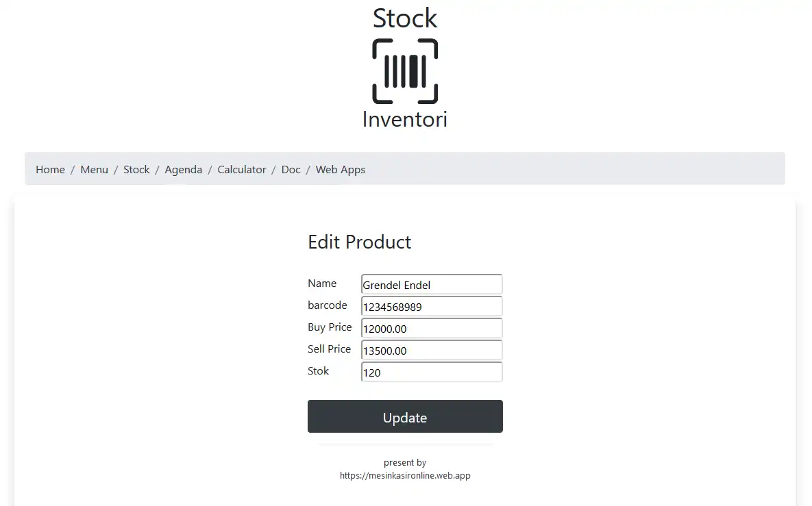This screenshot has height=506, width=812.
Task: Navigate to Stock breadcrumb item
Action: point(136,170)
